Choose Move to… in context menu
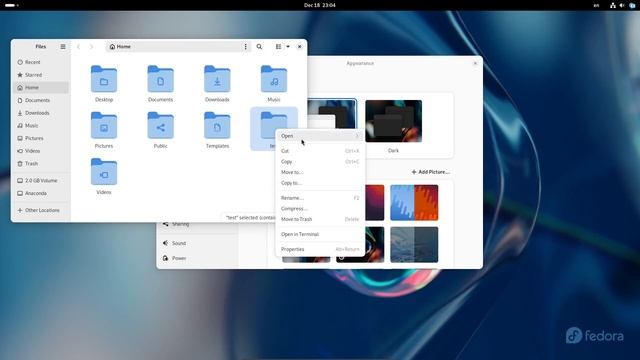Screen dimensions: 640x360 click(x=320, y=172)
